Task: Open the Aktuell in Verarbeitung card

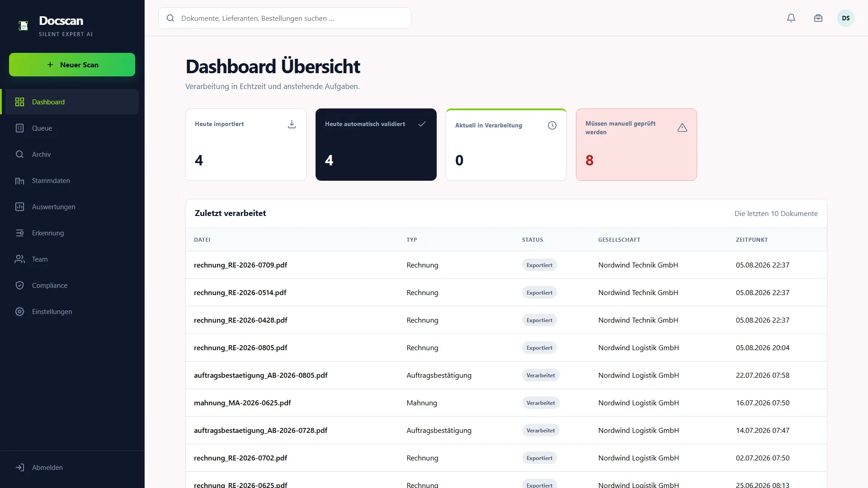Action: 506,145
